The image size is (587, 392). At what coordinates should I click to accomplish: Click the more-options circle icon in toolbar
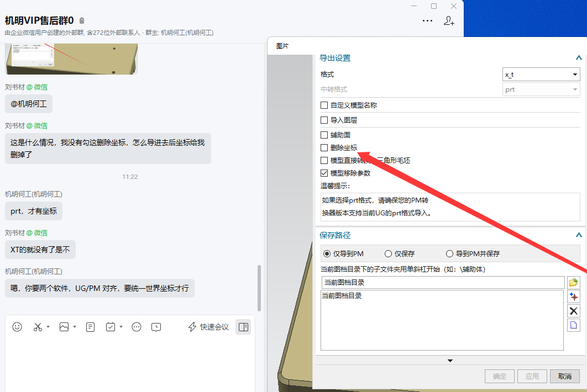point(137,327)
